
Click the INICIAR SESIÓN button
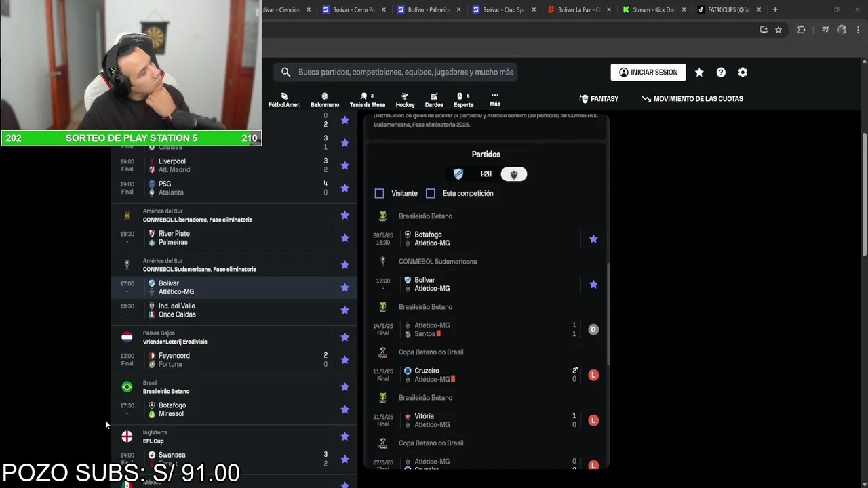(648, 73)
